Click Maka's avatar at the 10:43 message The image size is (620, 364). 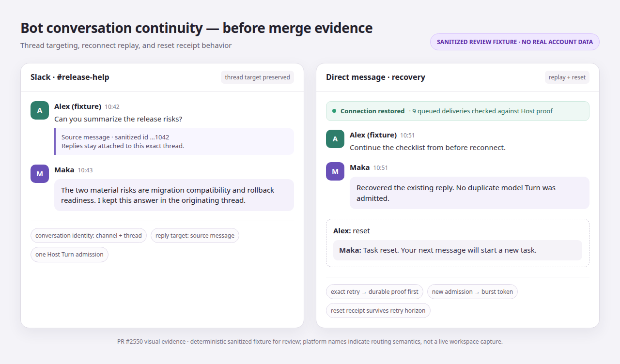(x=40, y=174)
